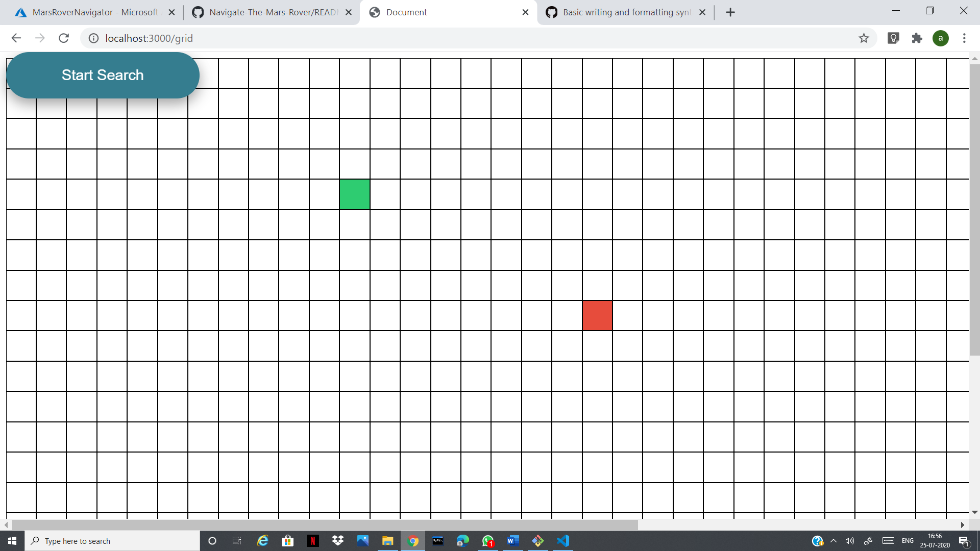Open Chrome's three-dot menu
This screenshot has width=980, height=551.
[965, 38]
